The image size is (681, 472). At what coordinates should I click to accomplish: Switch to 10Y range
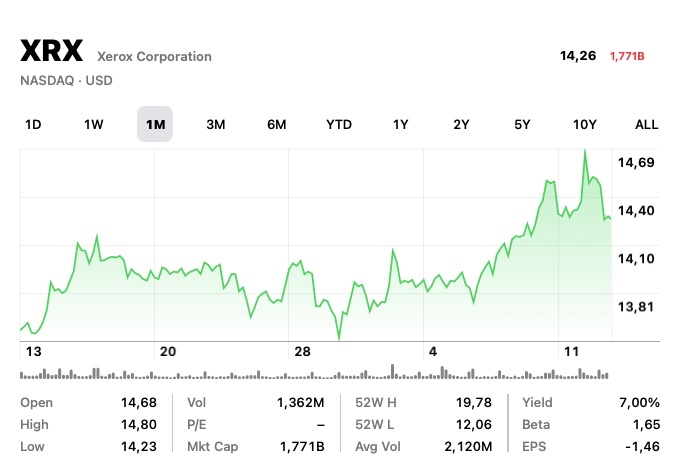tap(585, 125)
